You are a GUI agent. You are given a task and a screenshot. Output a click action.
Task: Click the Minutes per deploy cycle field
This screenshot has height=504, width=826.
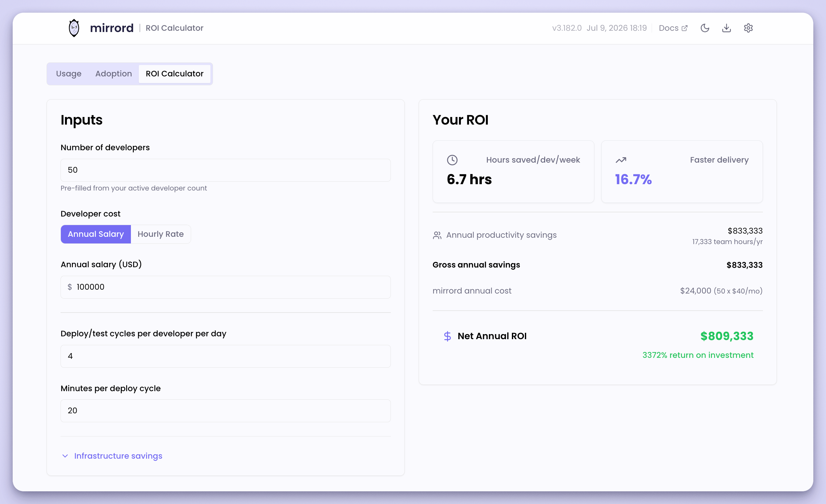coord(226,411)
